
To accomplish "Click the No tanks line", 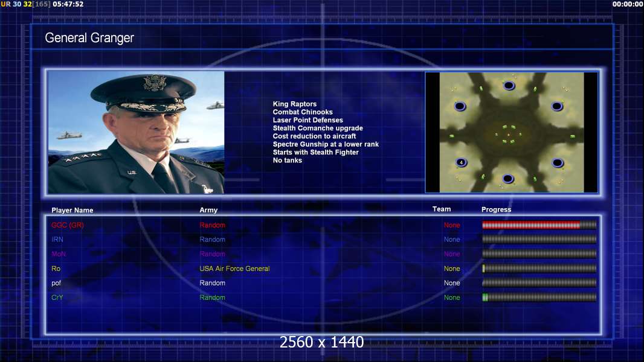I will coord(287,160).
